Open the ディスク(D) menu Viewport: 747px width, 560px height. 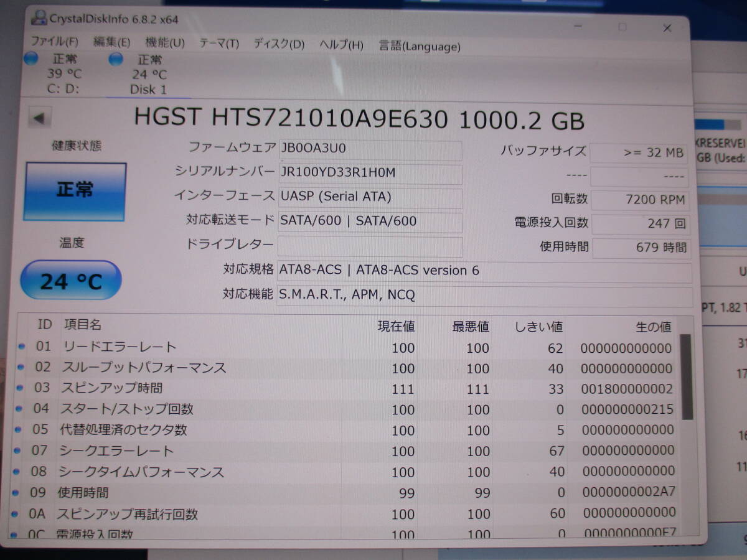279,44
